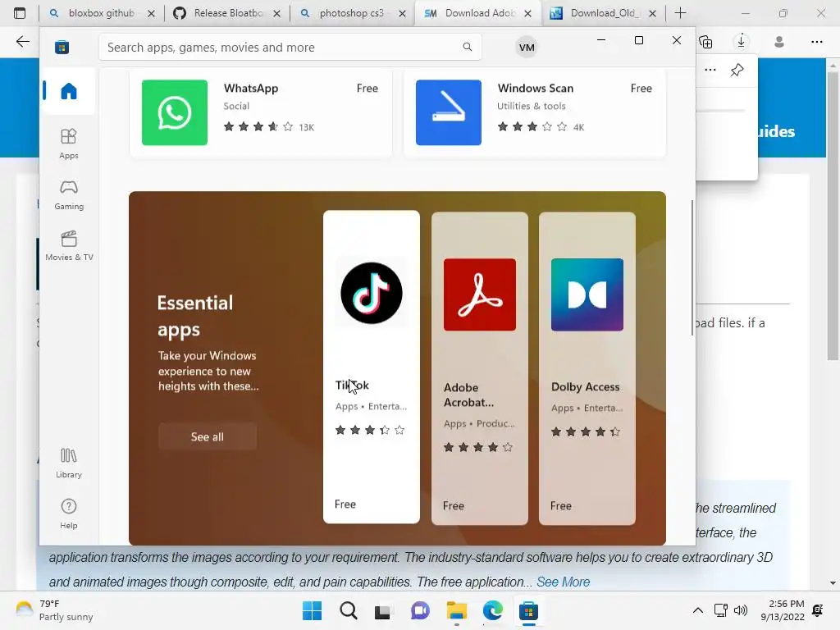Image resolution: width=840 pixels, height=630 pixels.
Task: Click the Essential apps heading
Action: point(195,316)
